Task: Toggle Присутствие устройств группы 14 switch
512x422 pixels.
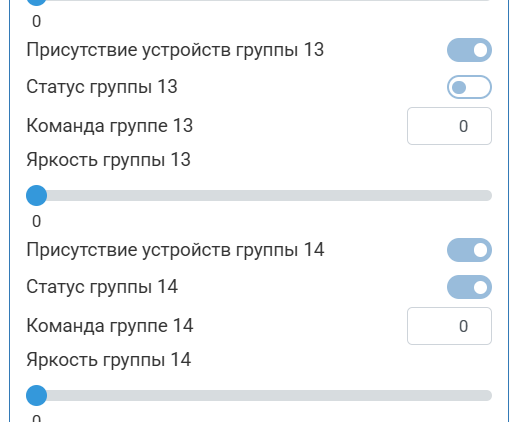Action: [x=469, y=250]
